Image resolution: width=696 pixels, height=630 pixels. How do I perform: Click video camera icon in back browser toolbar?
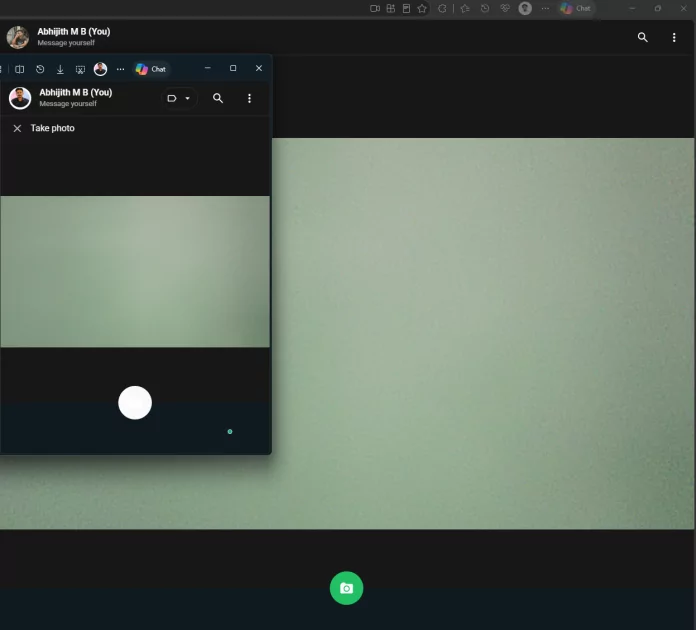375,8
